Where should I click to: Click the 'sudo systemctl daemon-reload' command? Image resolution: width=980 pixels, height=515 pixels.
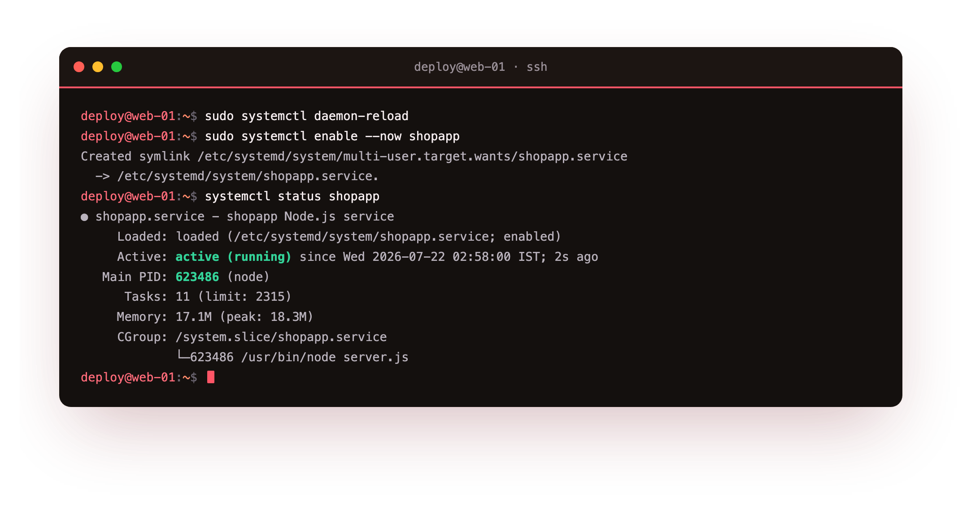(x=307, y=116)
